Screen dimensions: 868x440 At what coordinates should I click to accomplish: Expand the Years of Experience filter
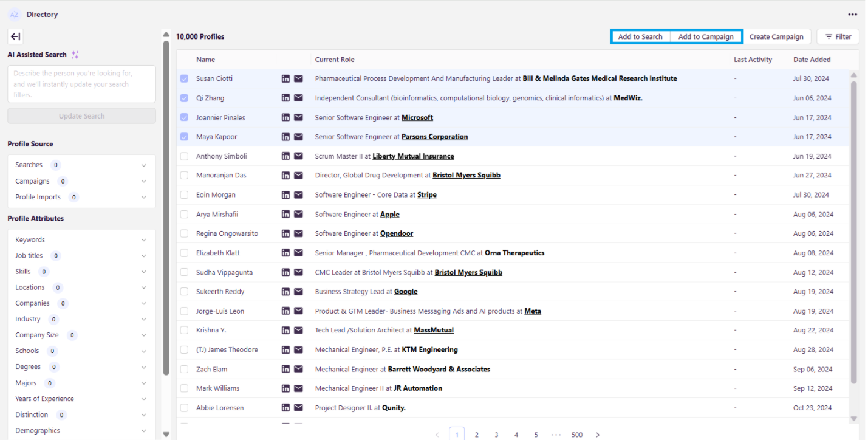[x=143, y=399]
